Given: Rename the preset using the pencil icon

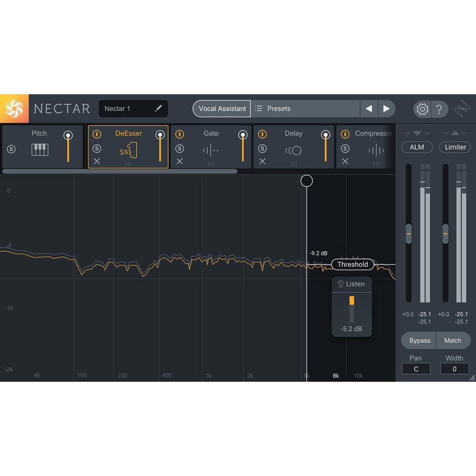Looking at the screenshot, I should [159, 109].
